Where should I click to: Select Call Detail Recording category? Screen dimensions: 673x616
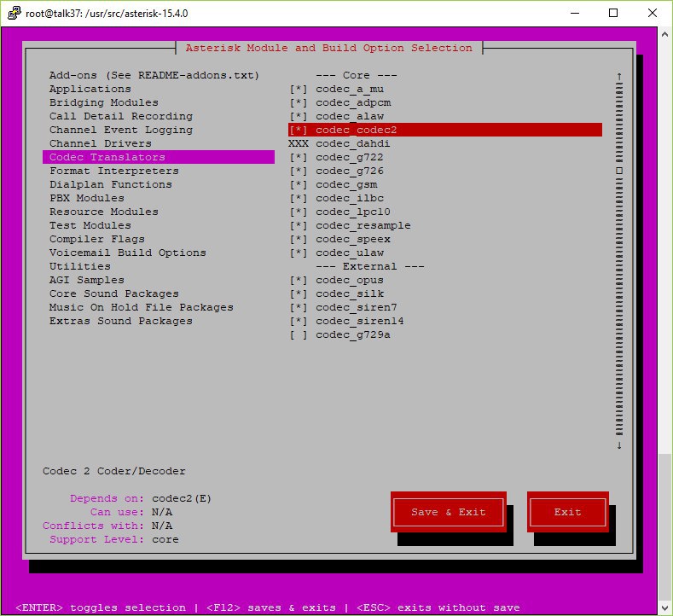point(121,116)
